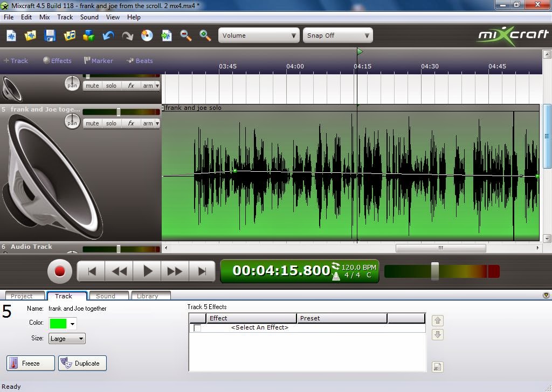Jump to the end of project
The width and height of the screenshot is (552, 392).
click(x=202, y=271)
